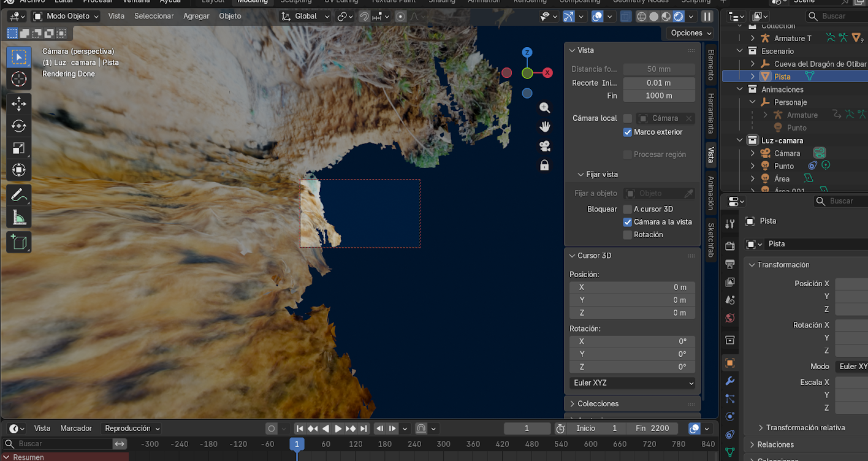Expand the Colecciones panel
The width and height of the screenshot is (868, 461).
pos(598,403)
